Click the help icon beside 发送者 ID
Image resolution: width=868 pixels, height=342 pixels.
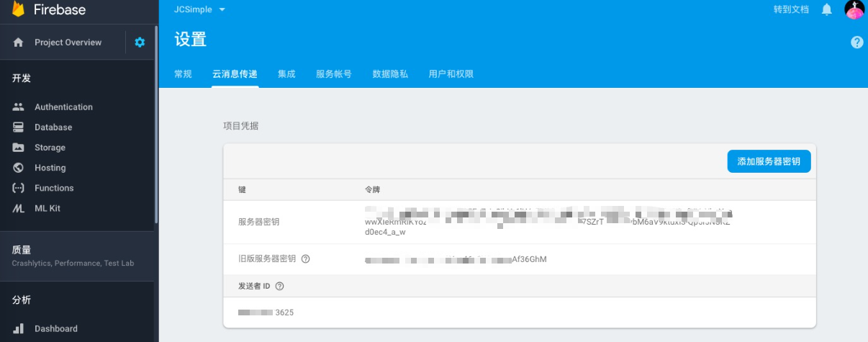(x=279, y=286)
